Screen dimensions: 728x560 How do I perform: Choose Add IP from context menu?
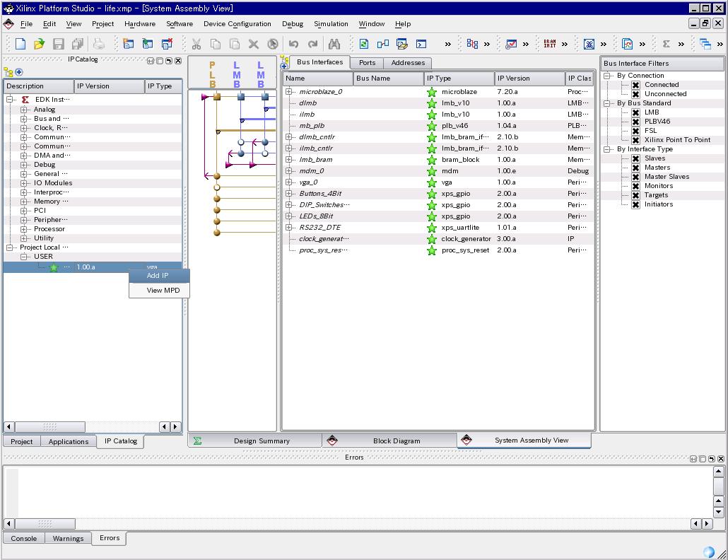[159, 276]
